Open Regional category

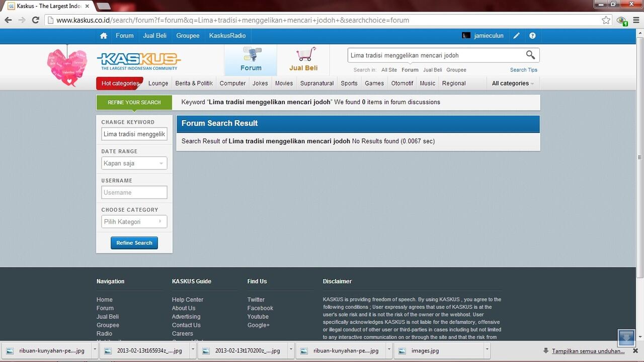coord(454,83)
